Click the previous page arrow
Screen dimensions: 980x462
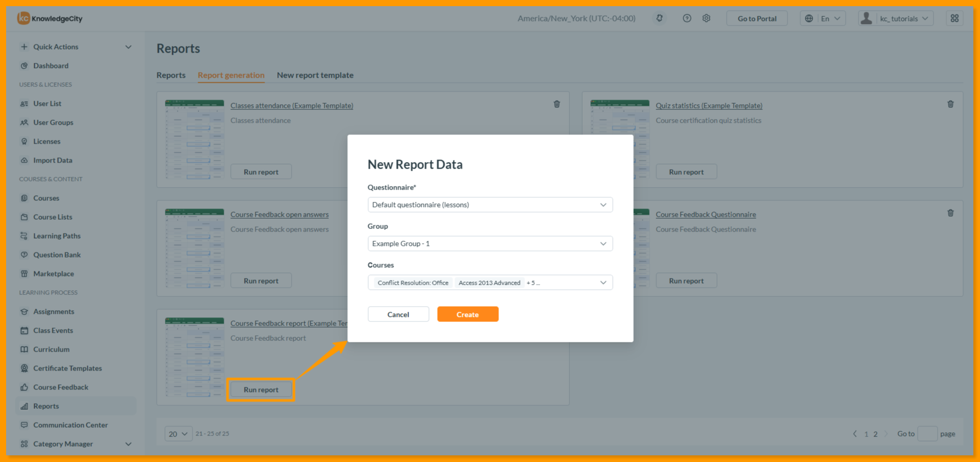click(855, 433)
